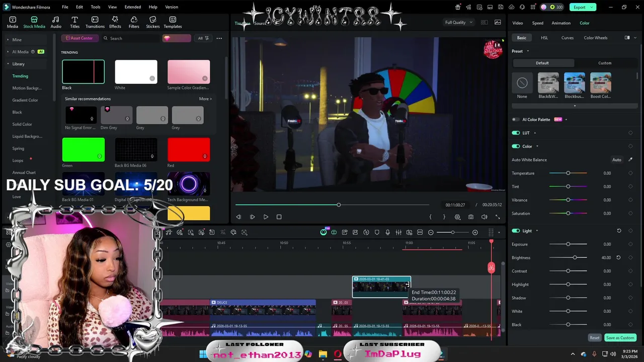Viewport: 644px width, 362px height.
Task: Toggle the Temperature keyframe diamond
Action: (630, 173)
